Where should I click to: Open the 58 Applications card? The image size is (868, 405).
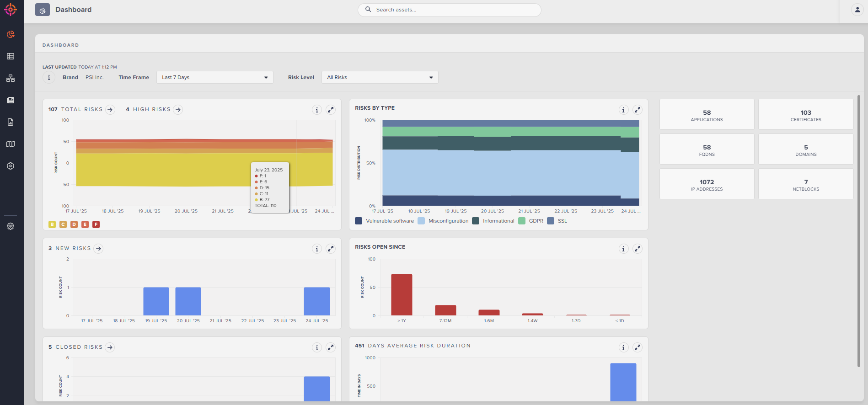[x=707, y=114]
